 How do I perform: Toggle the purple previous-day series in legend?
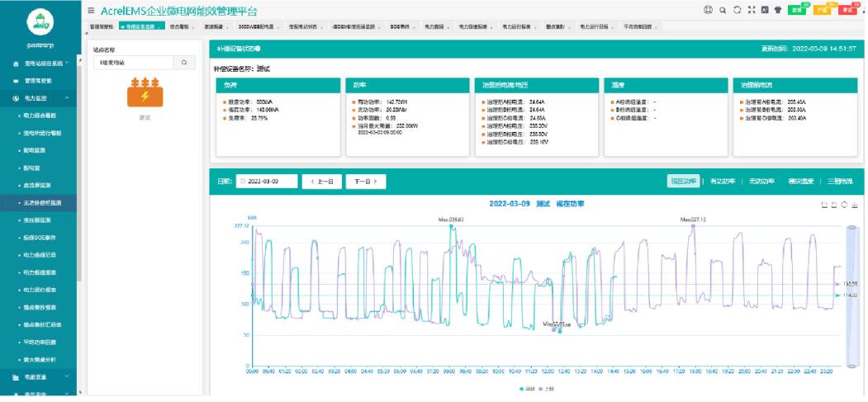(x=547, y=387)
